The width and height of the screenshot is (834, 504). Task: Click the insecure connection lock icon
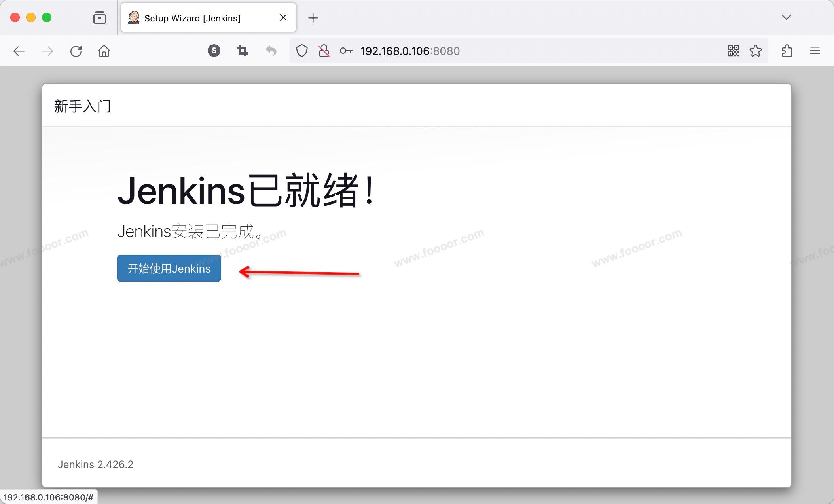[x=324, y=51]
